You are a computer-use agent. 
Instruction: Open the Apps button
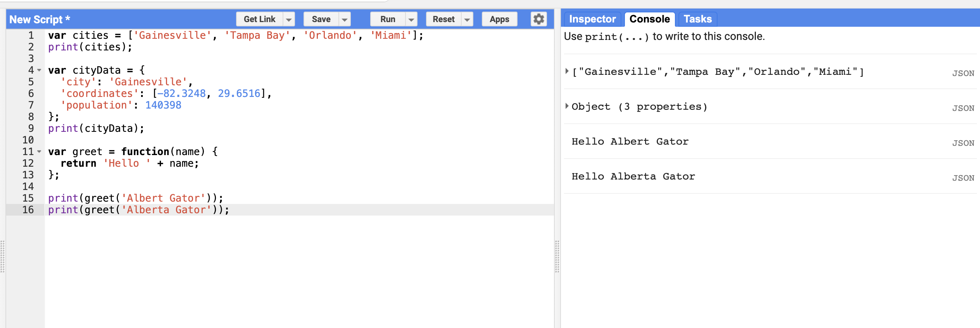pos(499,19)
